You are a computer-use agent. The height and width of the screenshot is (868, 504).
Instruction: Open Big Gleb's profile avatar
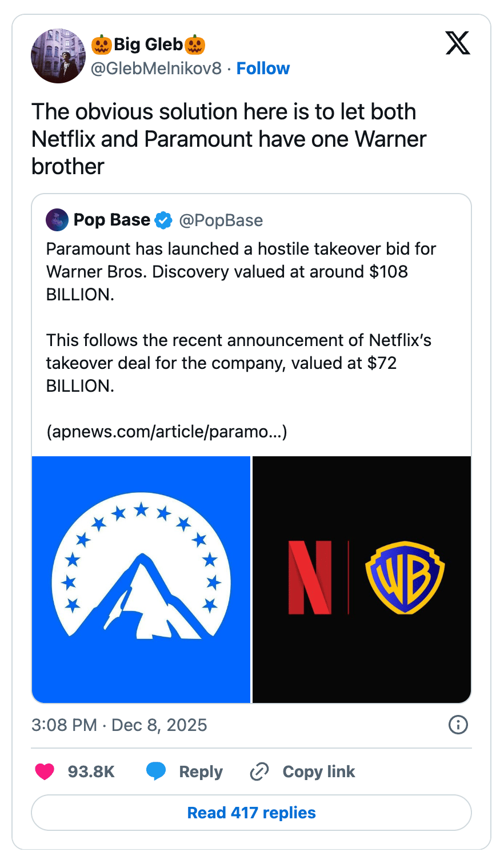coord(58,56)
